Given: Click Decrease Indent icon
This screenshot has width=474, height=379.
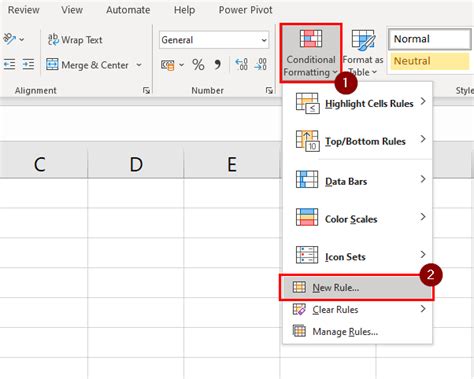Looking at the screenshot, I should click(9, 64).
